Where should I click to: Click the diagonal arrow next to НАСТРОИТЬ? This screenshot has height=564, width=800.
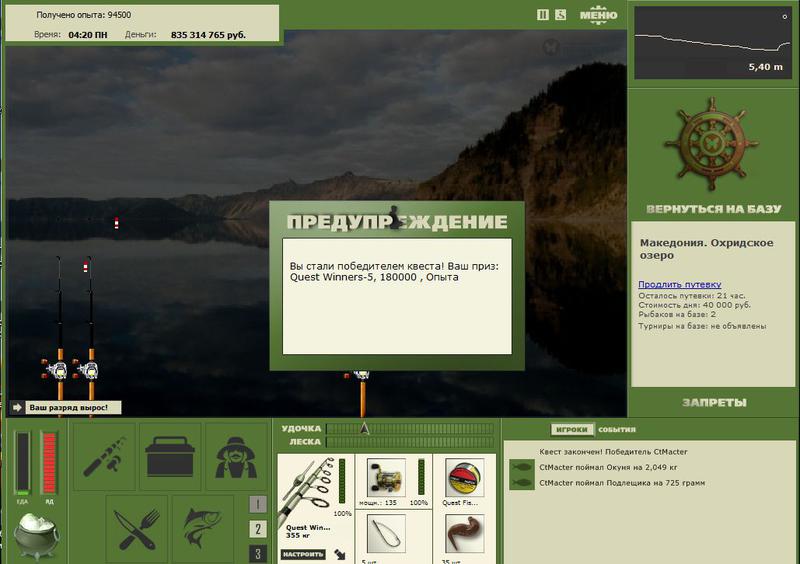point(340,554)
